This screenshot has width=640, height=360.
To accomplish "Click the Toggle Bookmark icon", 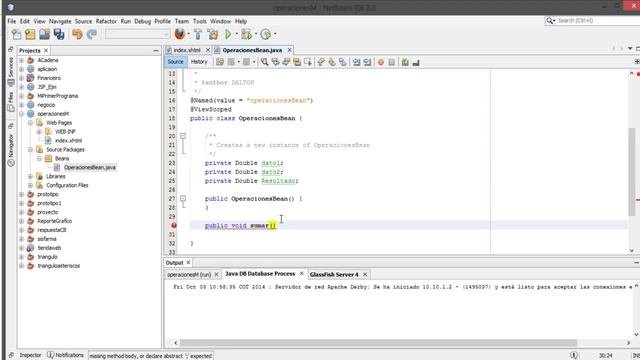I will (x=343, y=62).
